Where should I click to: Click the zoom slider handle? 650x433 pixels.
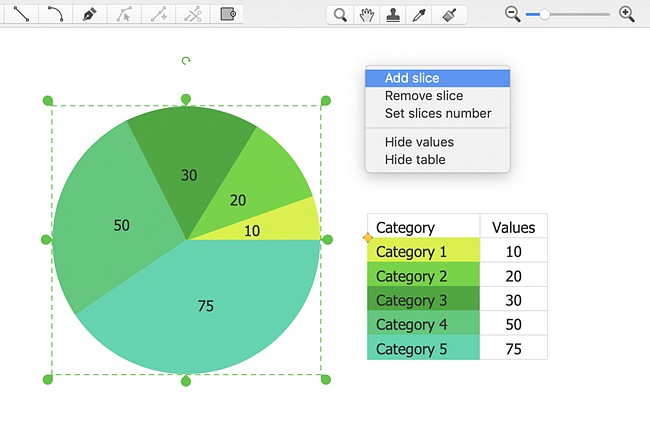point(544,14)
